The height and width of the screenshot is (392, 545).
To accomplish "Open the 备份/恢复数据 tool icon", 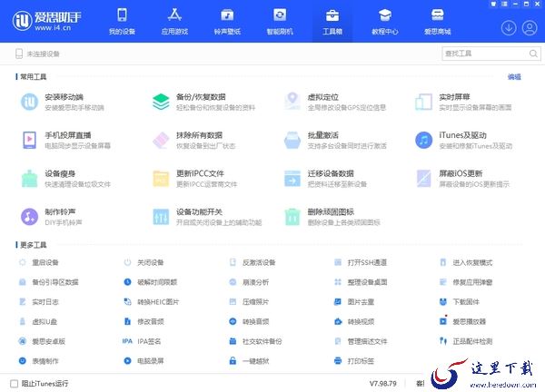I will (x=161, y=102).
